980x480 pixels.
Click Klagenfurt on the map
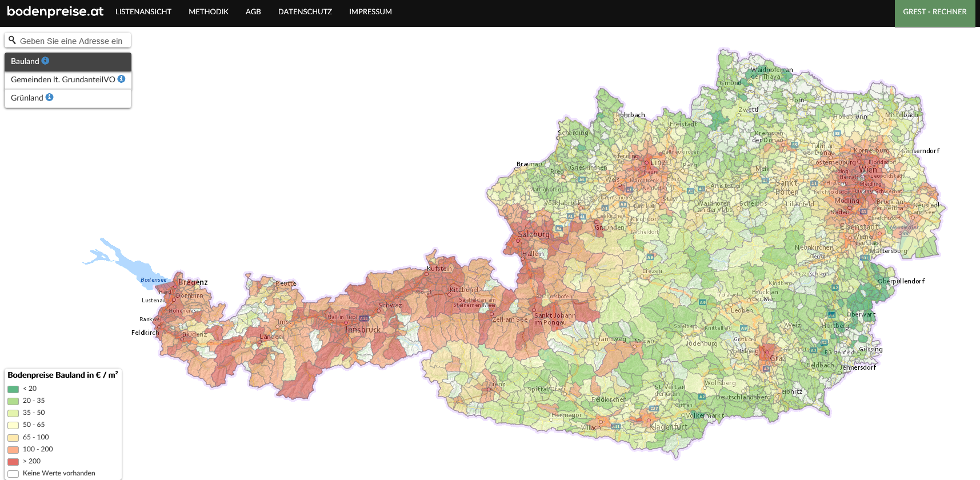[x=668, y=427]
